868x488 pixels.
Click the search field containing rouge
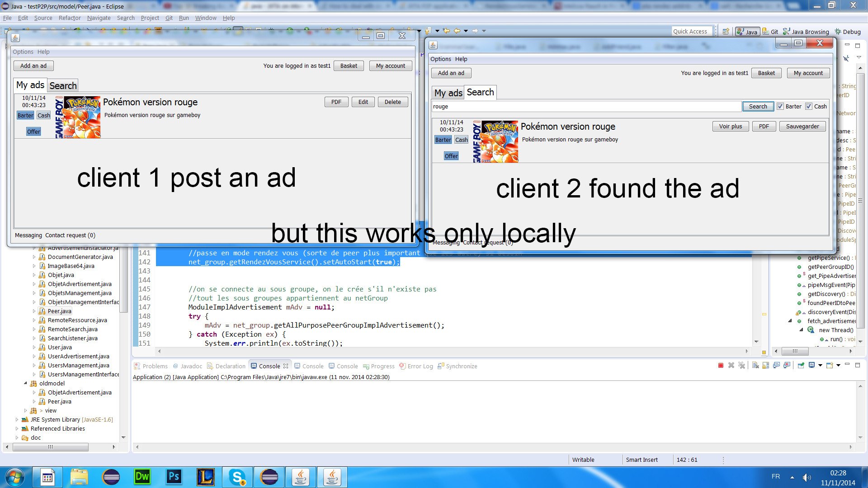point(586,106)
